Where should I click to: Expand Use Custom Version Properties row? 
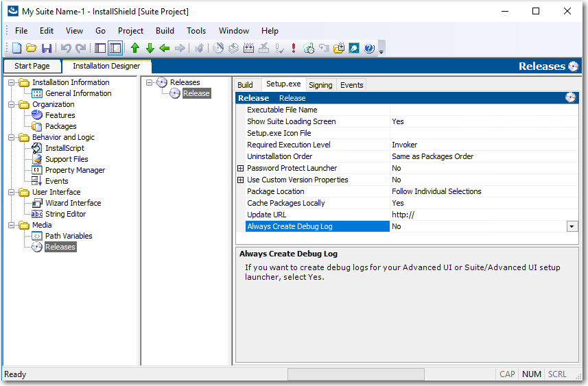(x=241, y=180)
